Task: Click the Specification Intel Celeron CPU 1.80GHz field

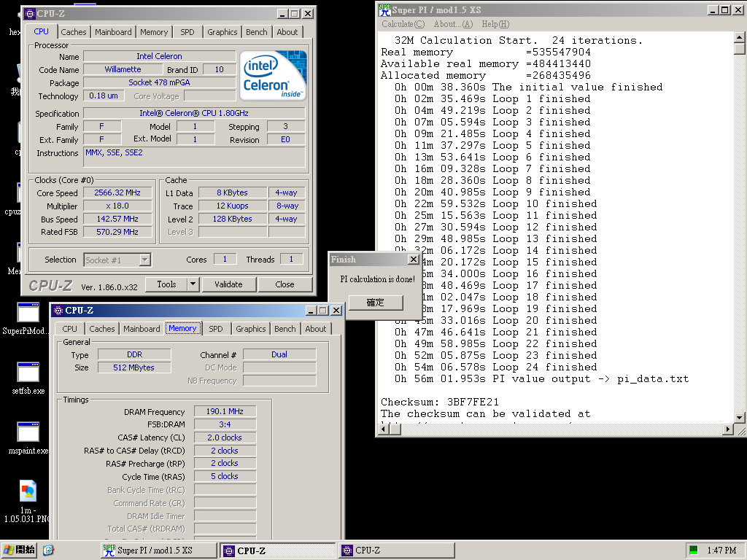Action: click(x=194, y=113)
